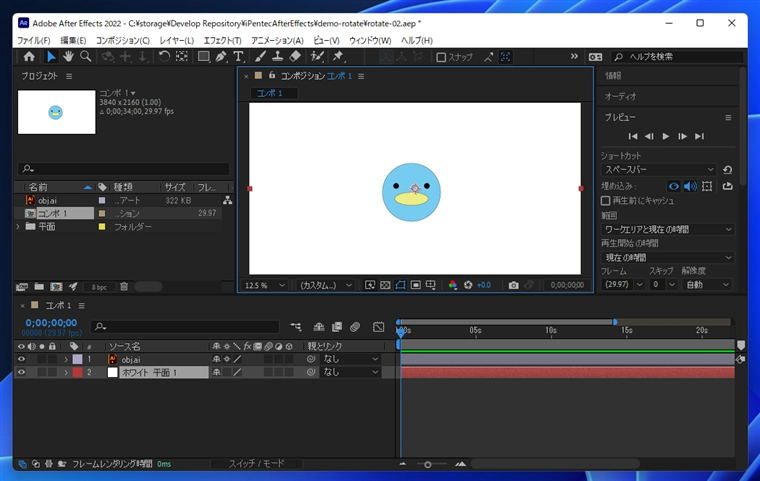
Task: Select the Hand tool
Action: pyautogui.click(x=68, y=57)
